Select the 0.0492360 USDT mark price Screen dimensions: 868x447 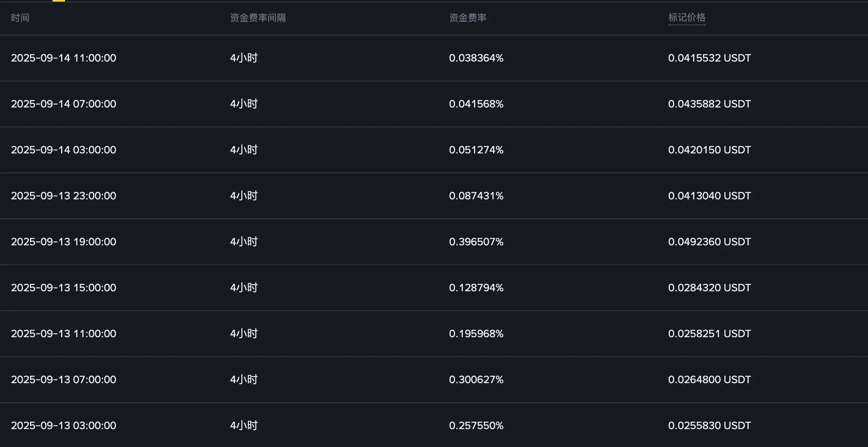click(x=709, y=242)
